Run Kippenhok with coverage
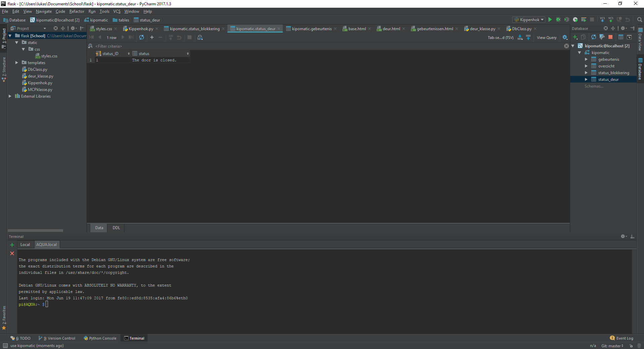The width and height of the screenshot is (644, 349). 567,20
